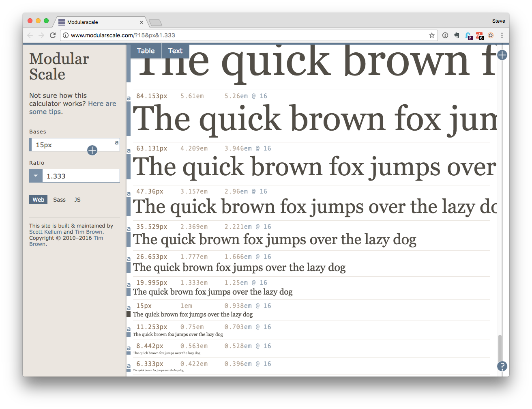Click the 1.333em value
The height and width of the screenshot is (409, 532).
click(194, 283)
